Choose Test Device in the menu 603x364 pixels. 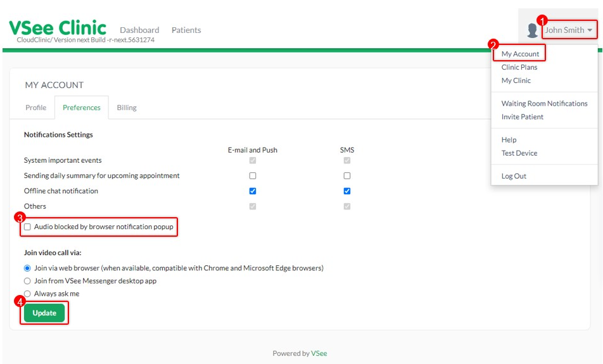pos(519,153)
